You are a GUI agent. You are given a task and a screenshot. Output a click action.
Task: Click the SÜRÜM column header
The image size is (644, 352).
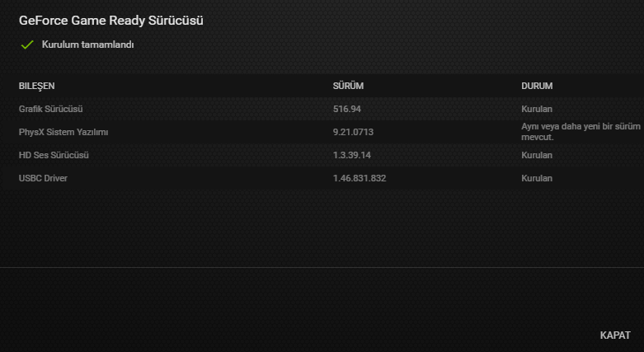348,86
